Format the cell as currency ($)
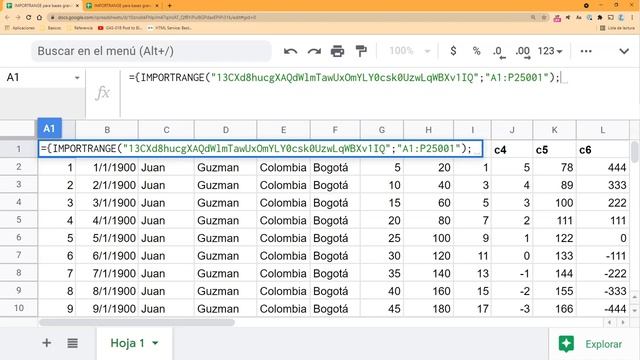 pos(453,51)
